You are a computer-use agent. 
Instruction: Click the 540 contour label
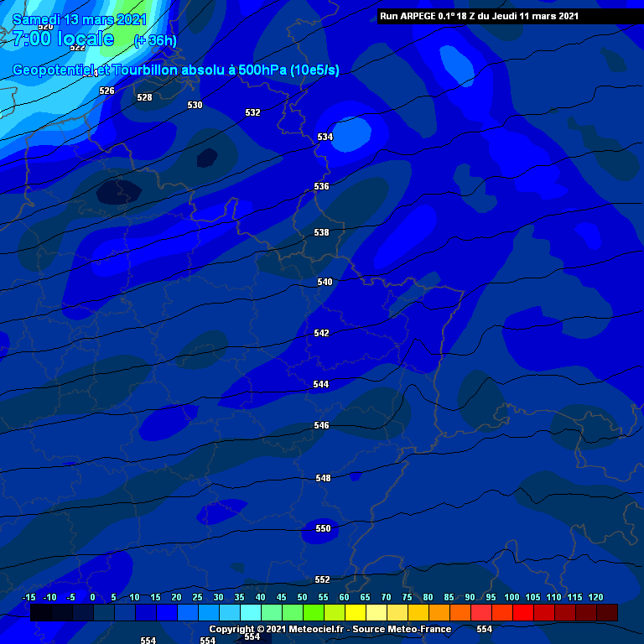point(325,283)
